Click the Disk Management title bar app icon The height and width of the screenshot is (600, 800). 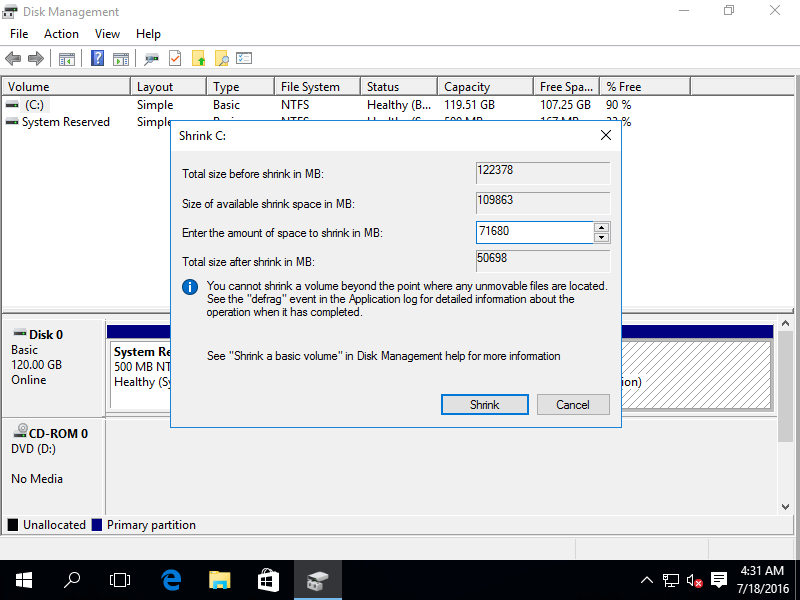pos(10,11)
